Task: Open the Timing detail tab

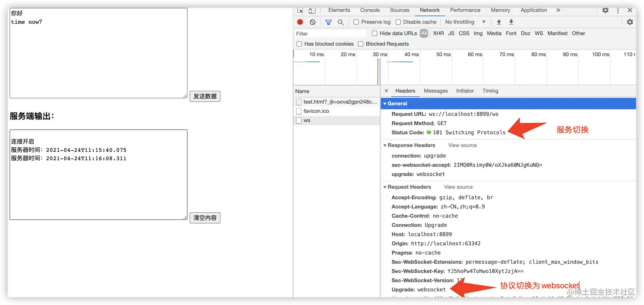Action: point(490,91)
